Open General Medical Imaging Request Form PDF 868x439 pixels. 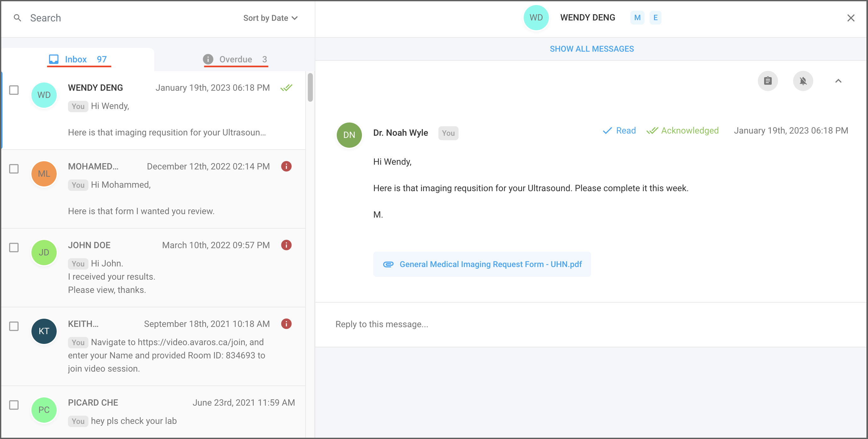tap(482, 264)
